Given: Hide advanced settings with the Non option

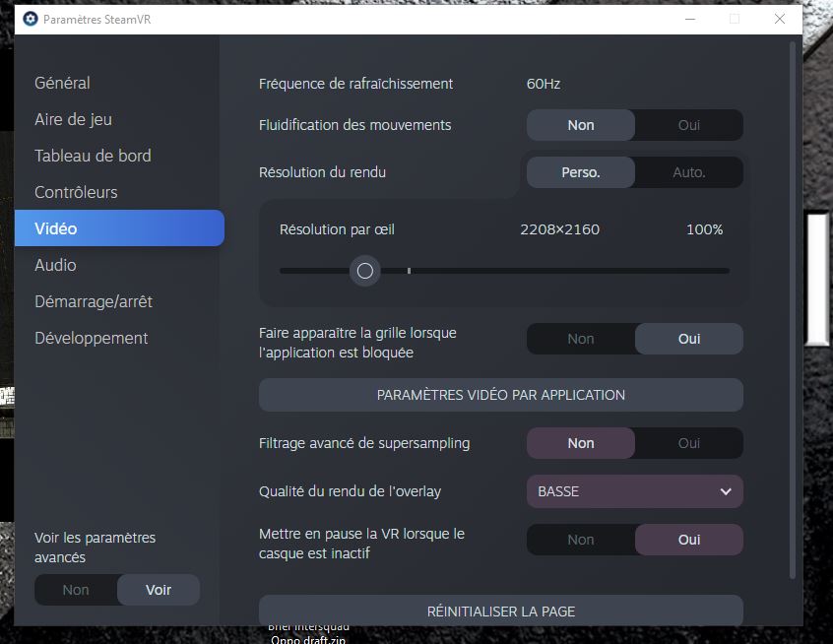Looking at the screenshot, I should (76, 590).
